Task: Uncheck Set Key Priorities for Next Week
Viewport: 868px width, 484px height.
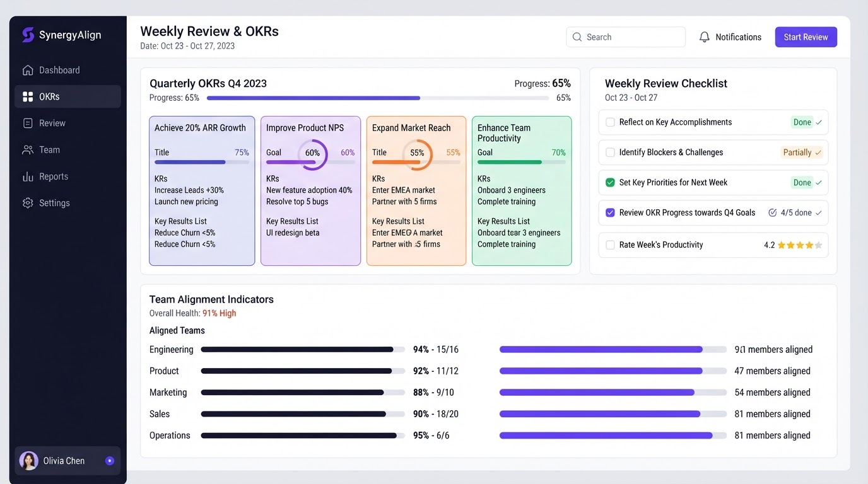Action: [x=610, y=183]
